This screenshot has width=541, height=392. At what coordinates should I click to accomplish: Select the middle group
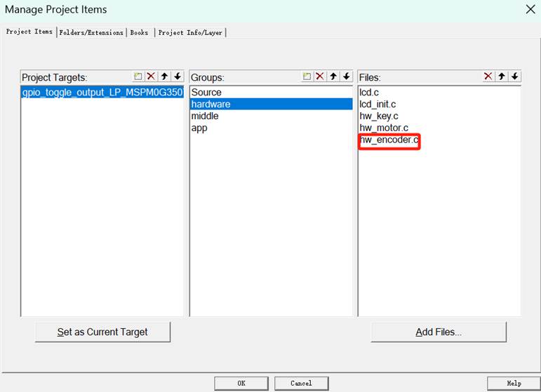[x=271, y=116]
